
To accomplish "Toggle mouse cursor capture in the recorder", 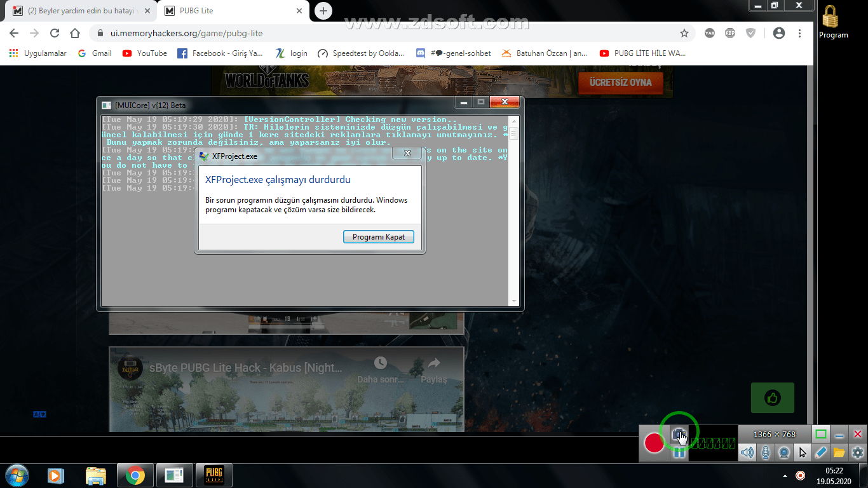I will tap(803, 452).
